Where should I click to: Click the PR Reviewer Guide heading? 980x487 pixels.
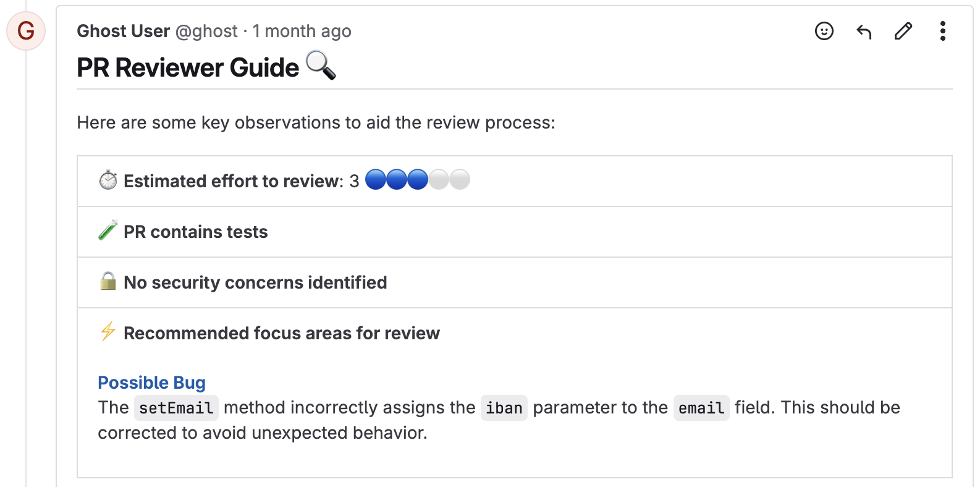coord(188,67)
